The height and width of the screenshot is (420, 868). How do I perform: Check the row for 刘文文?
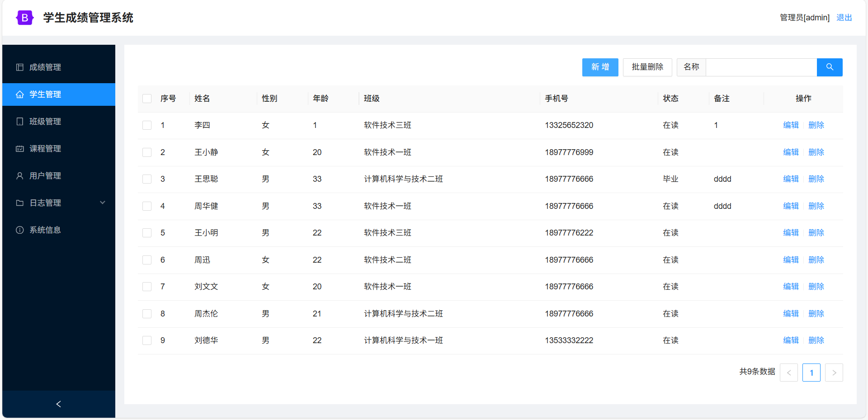[x=147, y=287]
